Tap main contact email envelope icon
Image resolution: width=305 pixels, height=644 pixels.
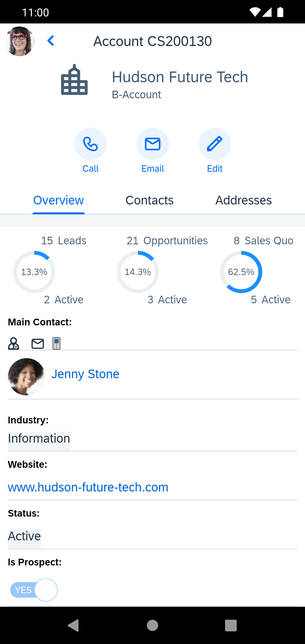click(x=38, y=344)
